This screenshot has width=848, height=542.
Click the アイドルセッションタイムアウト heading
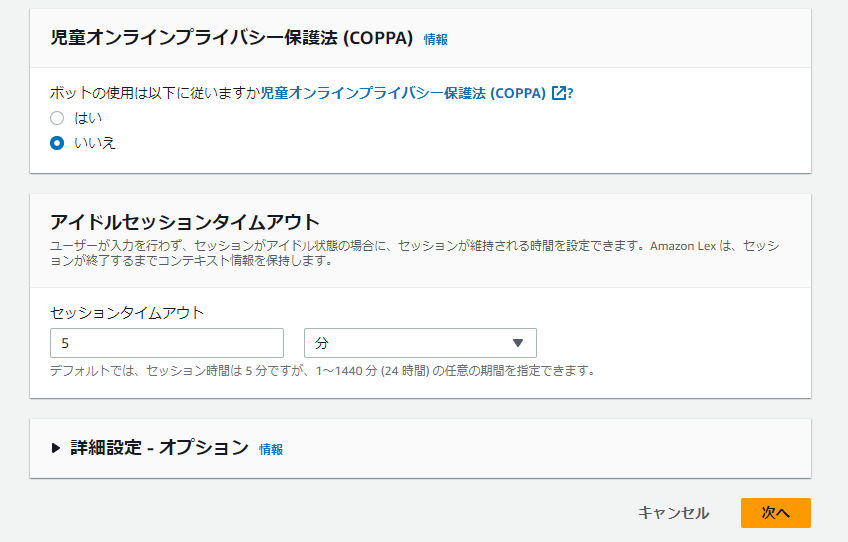point(185,222)
